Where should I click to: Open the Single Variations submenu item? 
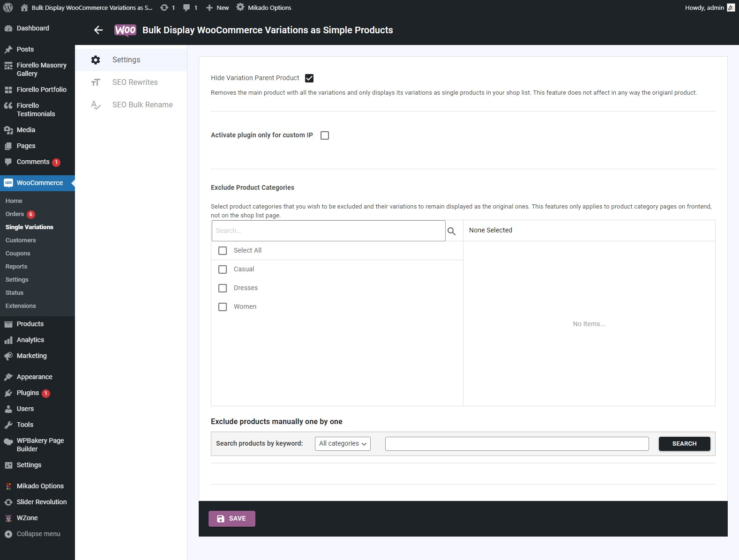[30, 227]
